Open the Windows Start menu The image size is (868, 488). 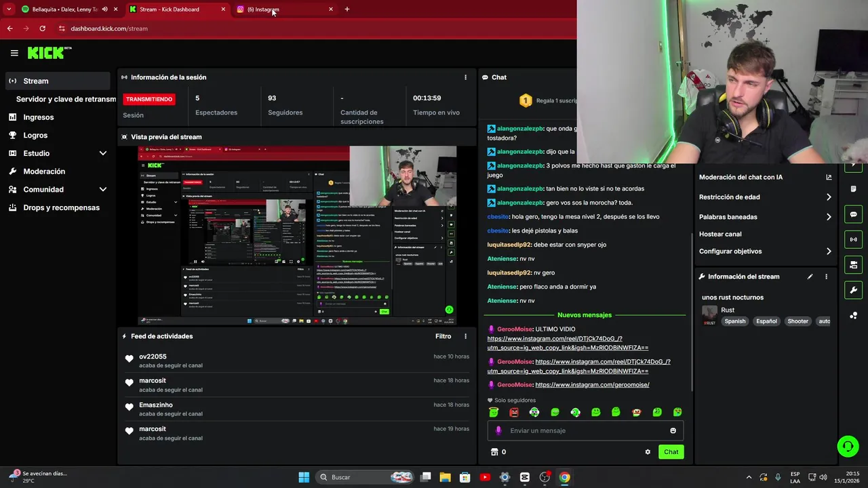304,477
